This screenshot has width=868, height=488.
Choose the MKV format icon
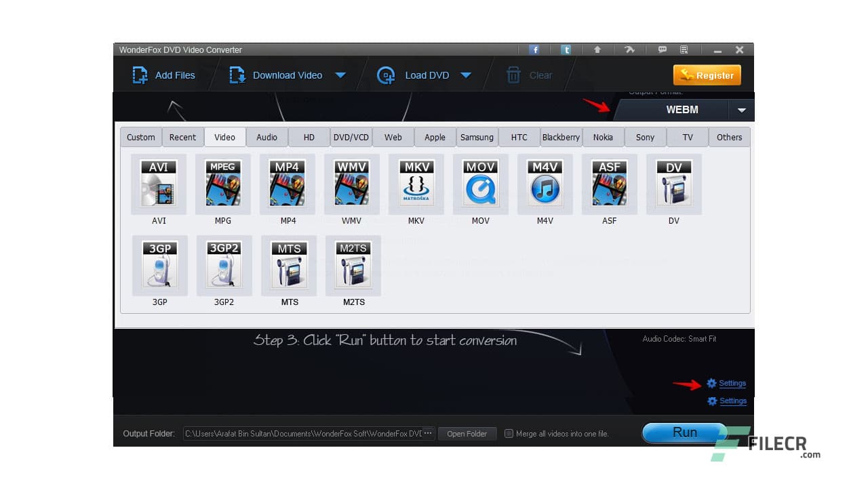coord(416,183)
